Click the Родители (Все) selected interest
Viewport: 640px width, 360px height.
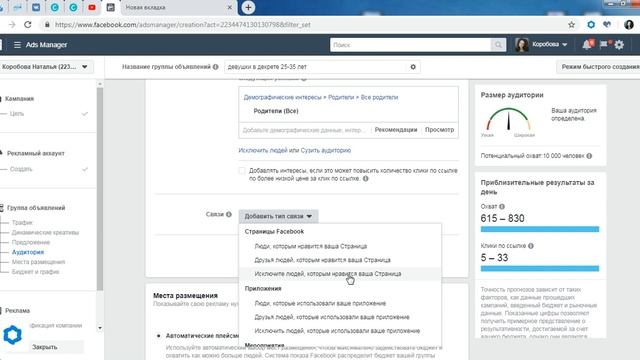click(x=276, y=111)
